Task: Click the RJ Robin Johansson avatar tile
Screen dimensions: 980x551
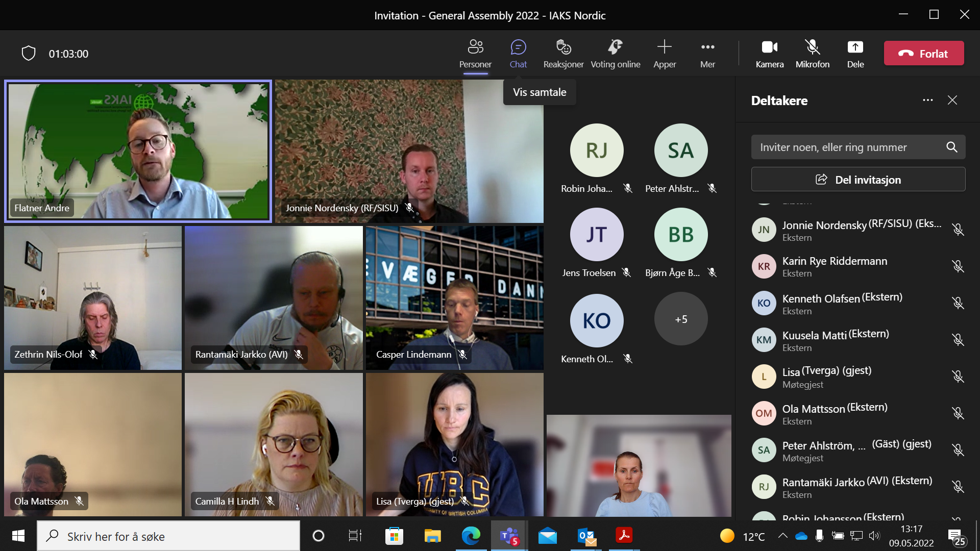Action: tap(597, 150)
